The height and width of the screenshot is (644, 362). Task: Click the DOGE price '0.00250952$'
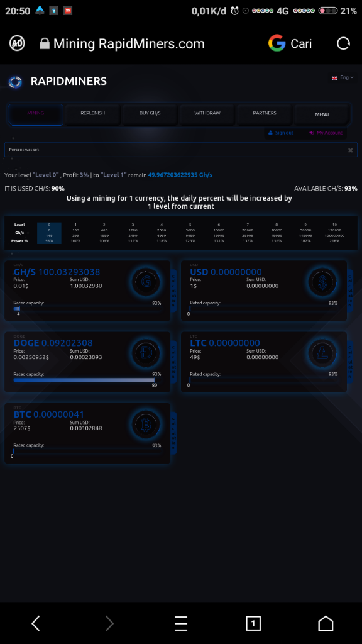31,357
